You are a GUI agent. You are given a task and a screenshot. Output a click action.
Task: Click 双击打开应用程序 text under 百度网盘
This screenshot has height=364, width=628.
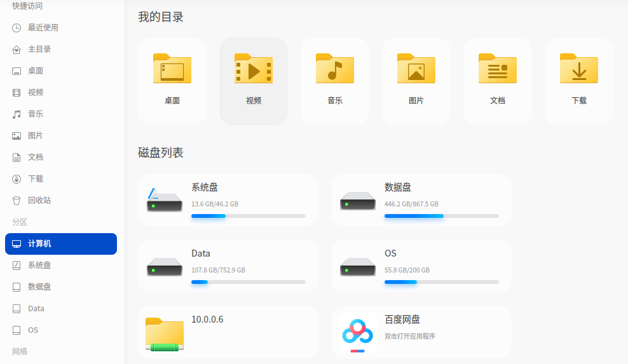click(x=410, y=337)
